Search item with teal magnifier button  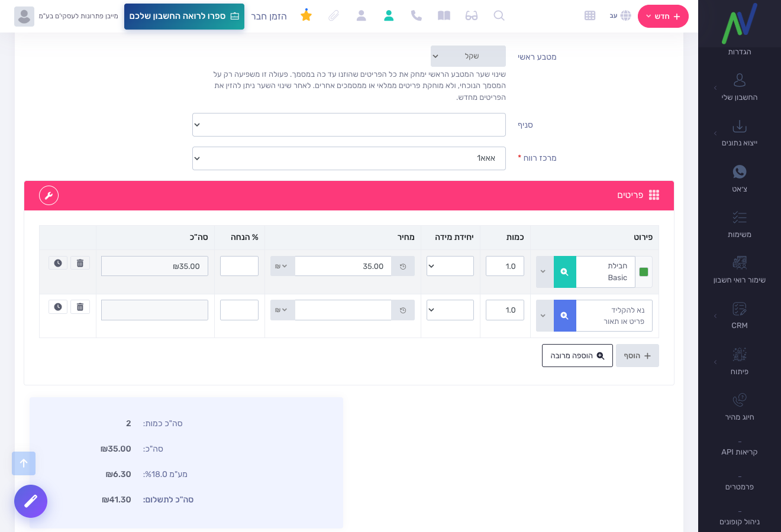[x=565, y=272]
